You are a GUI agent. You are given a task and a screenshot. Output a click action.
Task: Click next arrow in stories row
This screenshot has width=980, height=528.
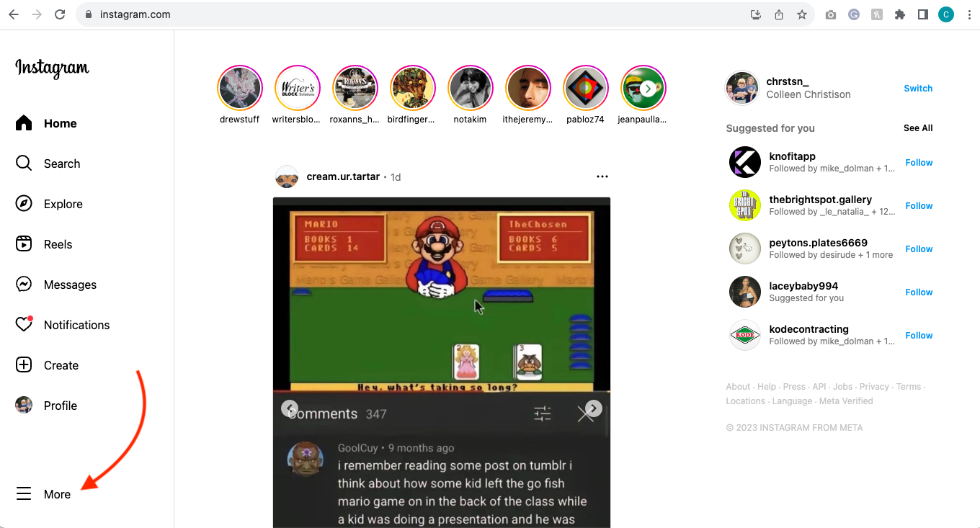649,88
